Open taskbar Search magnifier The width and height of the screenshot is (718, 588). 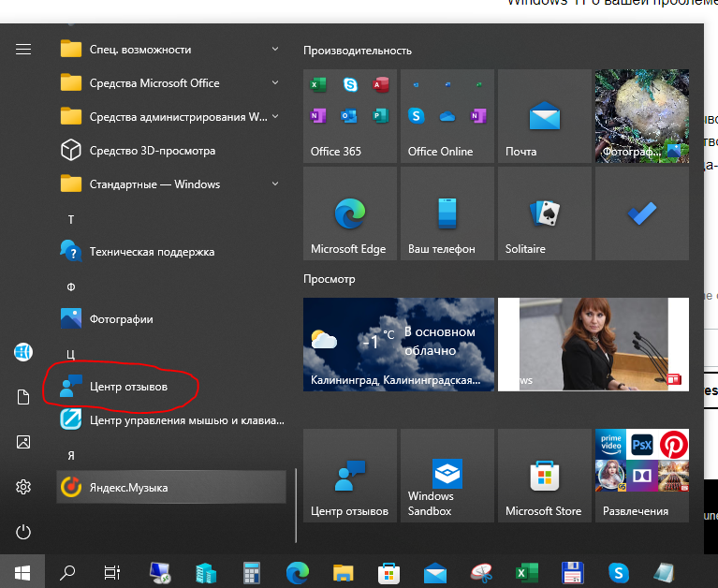67,572
